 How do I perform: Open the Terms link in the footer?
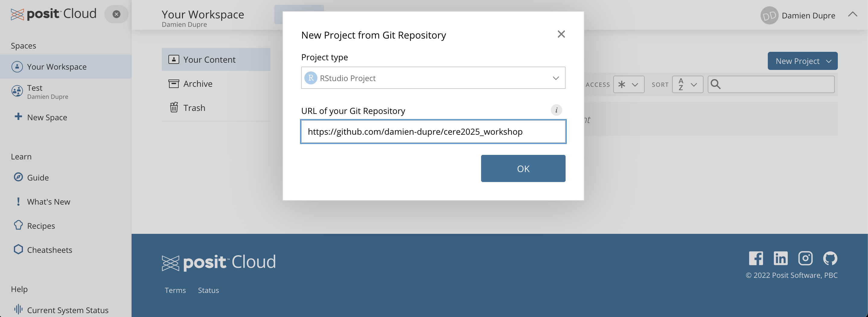point(175,290)
